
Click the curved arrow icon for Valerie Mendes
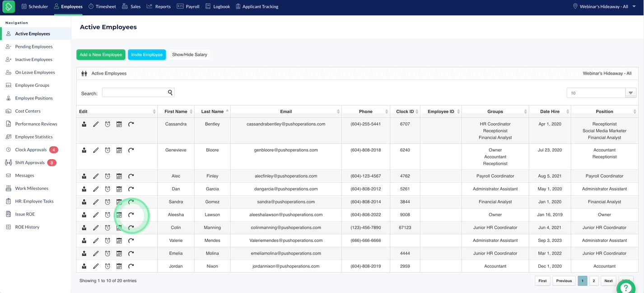(131, 241)
